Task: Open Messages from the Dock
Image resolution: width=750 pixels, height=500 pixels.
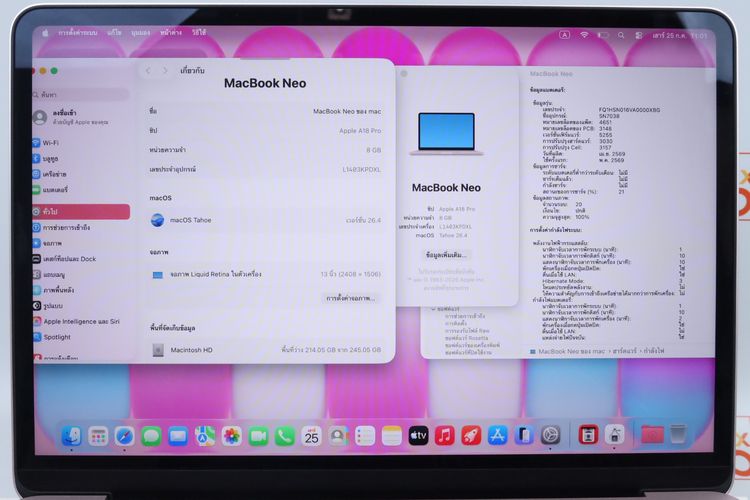Action: tap(151, 436)
